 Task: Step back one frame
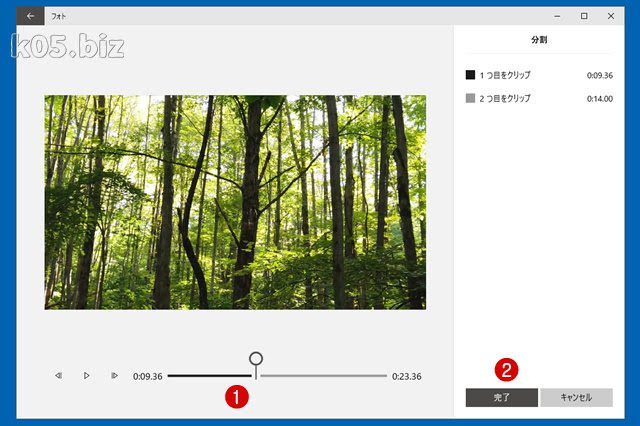[59, 375]
